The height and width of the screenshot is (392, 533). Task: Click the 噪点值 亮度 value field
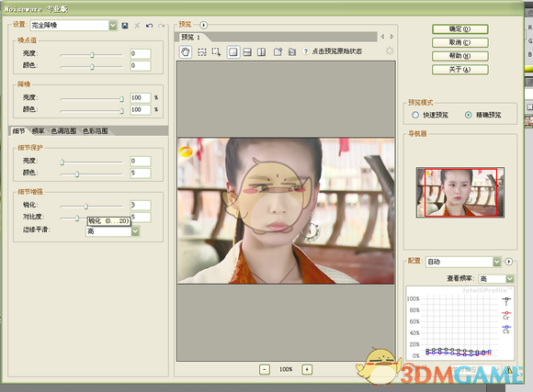[x=141, y=53]
